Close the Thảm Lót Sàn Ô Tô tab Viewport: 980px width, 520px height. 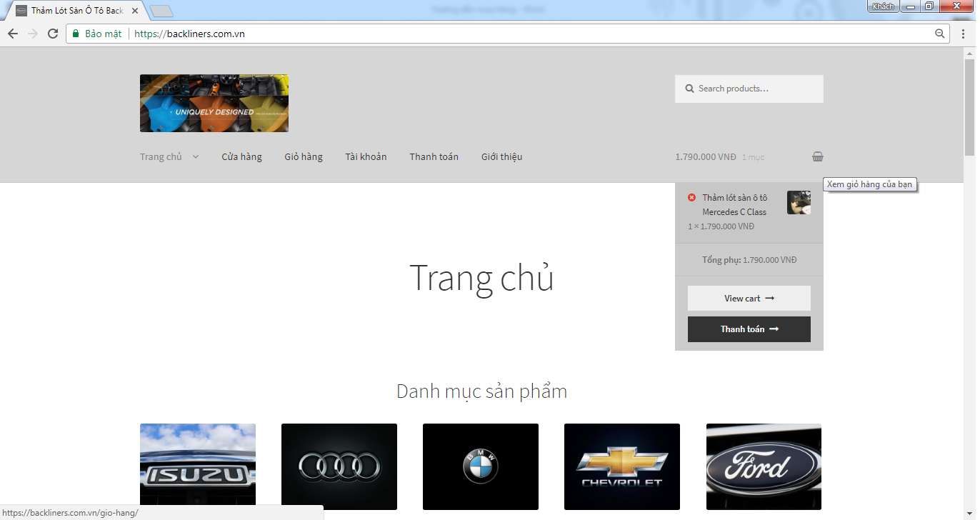coord(135,11)
